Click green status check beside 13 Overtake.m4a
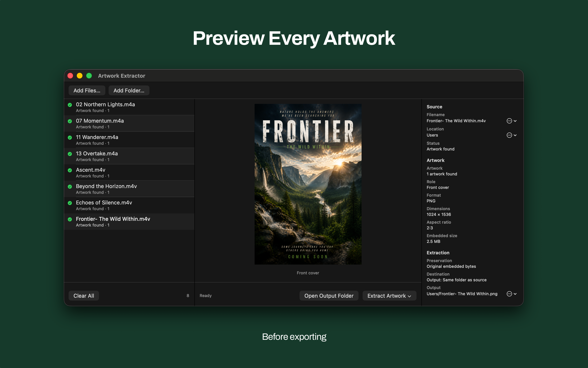This screenshot has height=368, width=588. (x=70, y=154)
